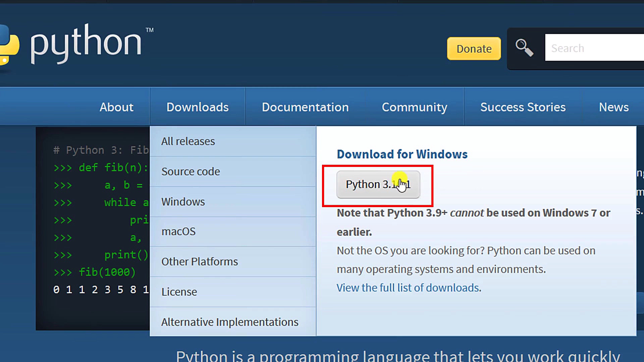Click the 'Python is a programming language' tagline
Viewport: 644px width, 362px height.
click(398, 356)
